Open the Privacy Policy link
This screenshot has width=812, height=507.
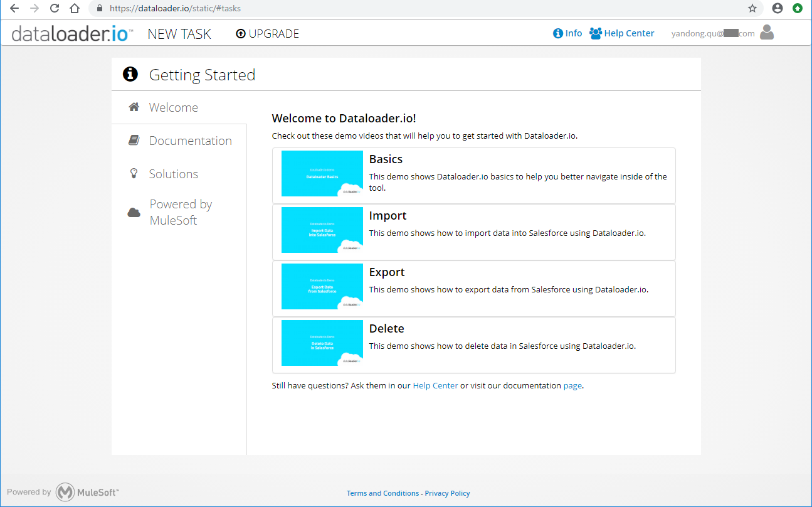coord(447,493)
